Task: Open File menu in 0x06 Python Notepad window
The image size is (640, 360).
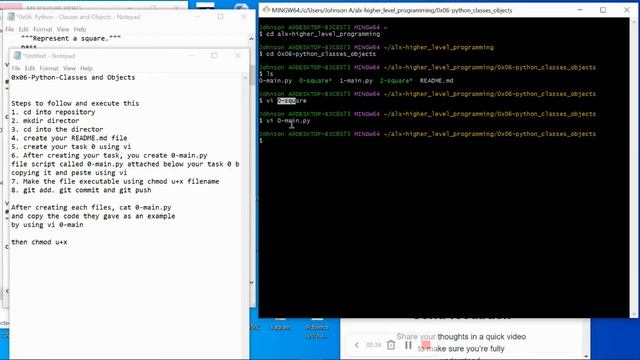Action: pyautogui.click(x=9, y=29)
